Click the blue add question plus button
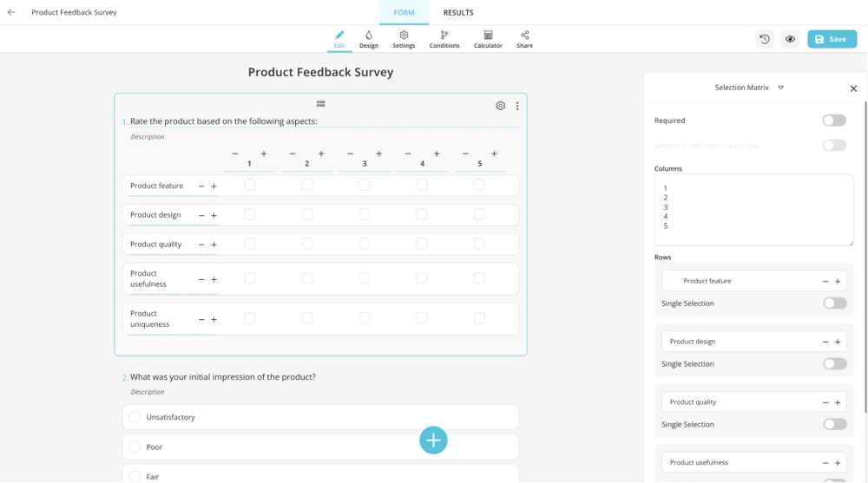This screenshot has width=868, height=483. click(x=433, y=441)
